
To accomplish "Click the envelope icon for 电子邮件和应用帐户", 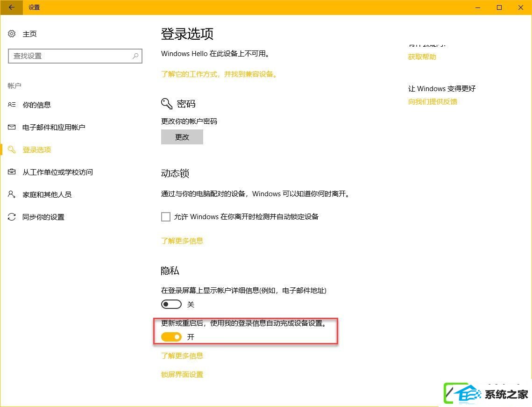I will 12,127.
